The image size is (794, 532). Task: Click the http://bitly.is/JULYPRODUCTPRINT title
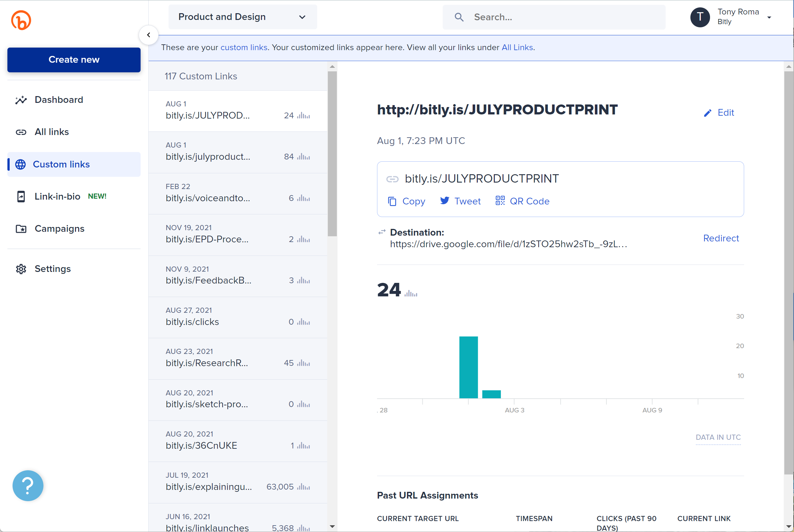[497, 110]
